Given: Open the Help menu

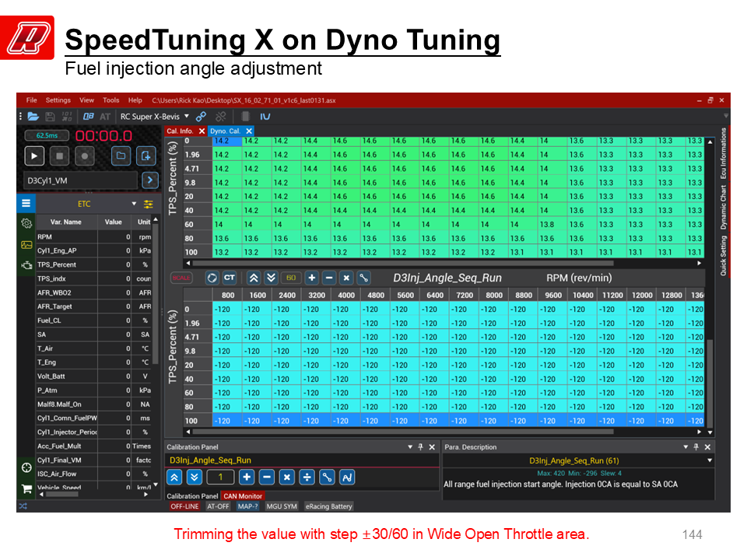Looking at the screenshot, I should (135, 100).
